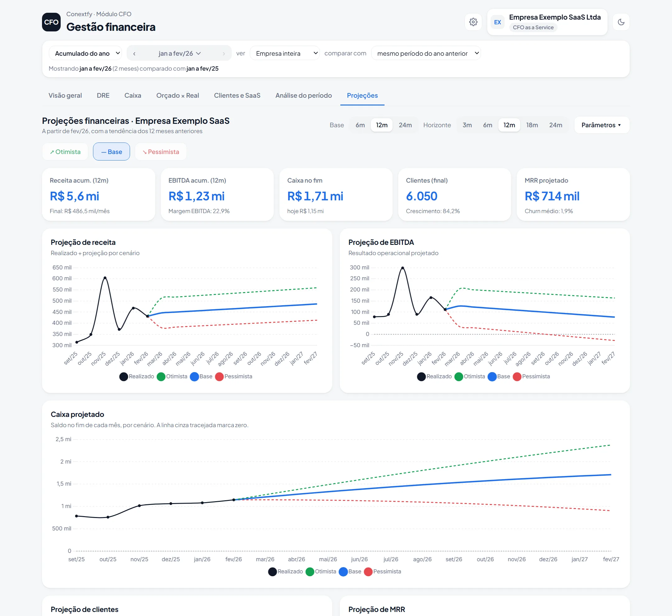The image size is (672, 616).
Task: Open the Empresa inteira dropdown
Action: (285, 53)
